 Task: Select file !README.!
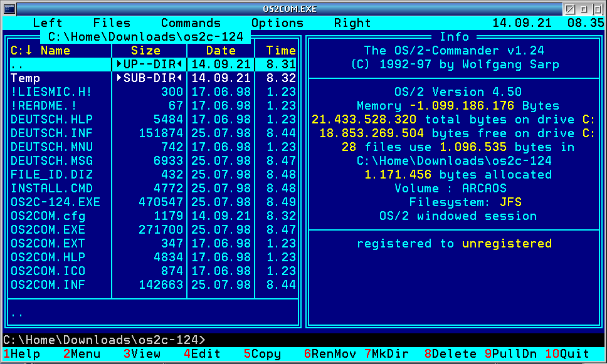click(x=153, y=106)
